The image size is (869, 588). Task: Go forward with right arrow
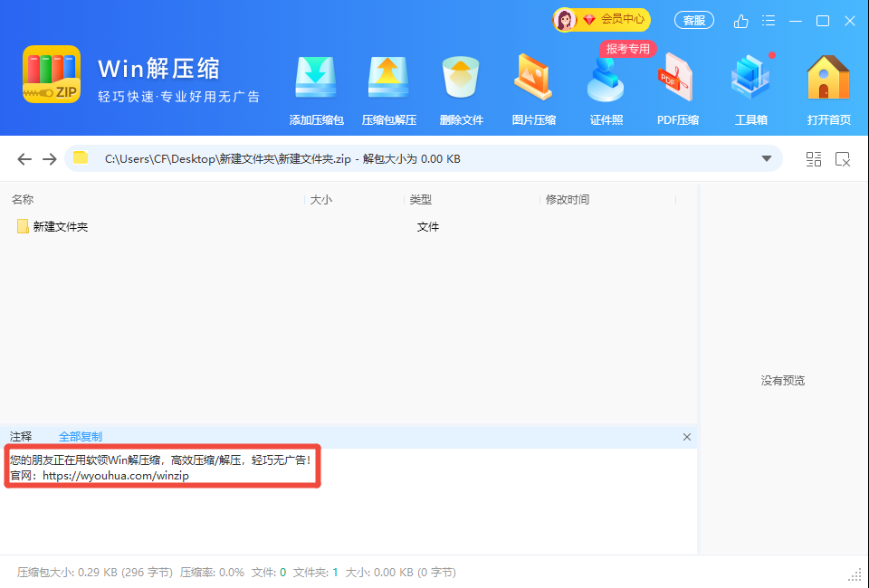49,159
